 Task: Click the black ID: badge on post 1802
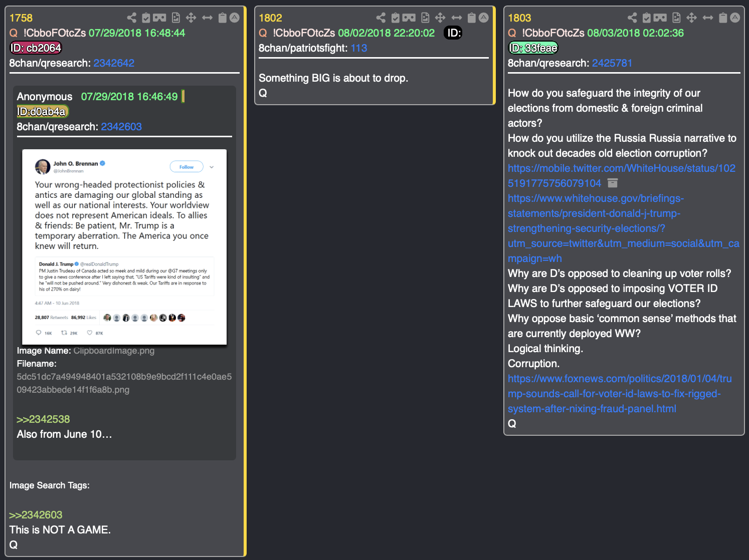(453, 33)
